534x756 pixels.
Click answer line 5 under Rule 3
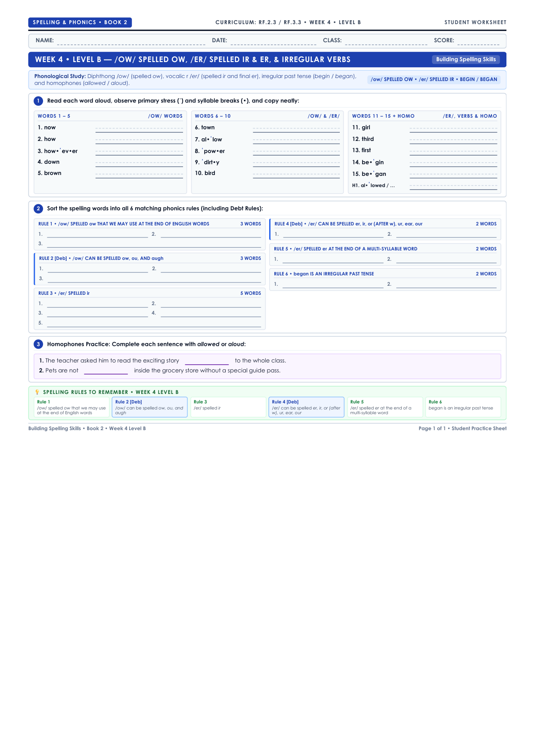coord(154,323)
